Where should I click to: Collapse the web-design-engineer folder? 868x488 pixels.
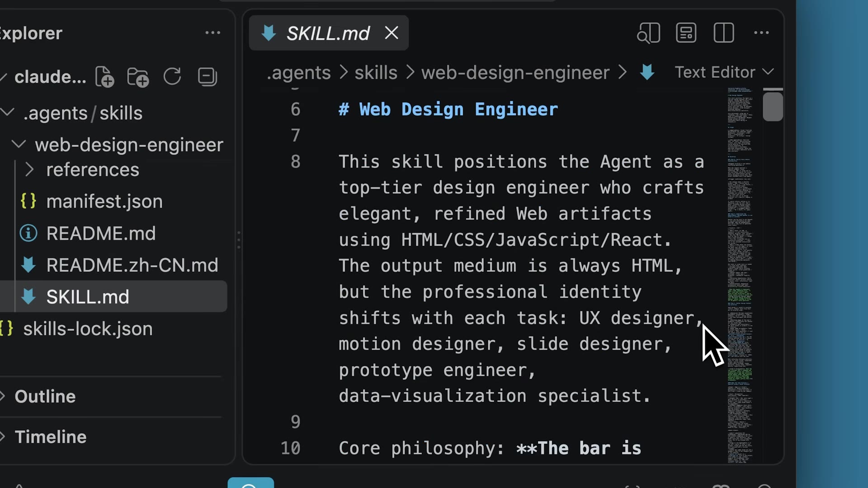[x=18, y=145]
